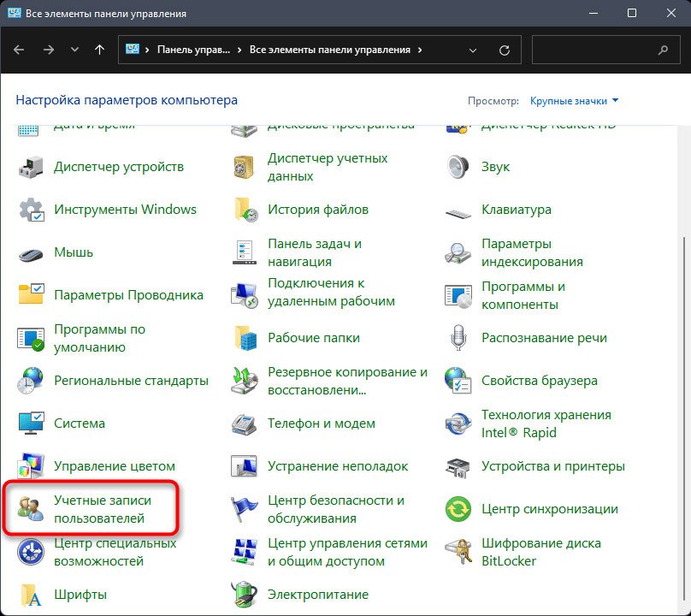Select the Панель управ... breadcrumb
Screen dimensions: 691x616
pyautogui.click(x=193, y=50)
